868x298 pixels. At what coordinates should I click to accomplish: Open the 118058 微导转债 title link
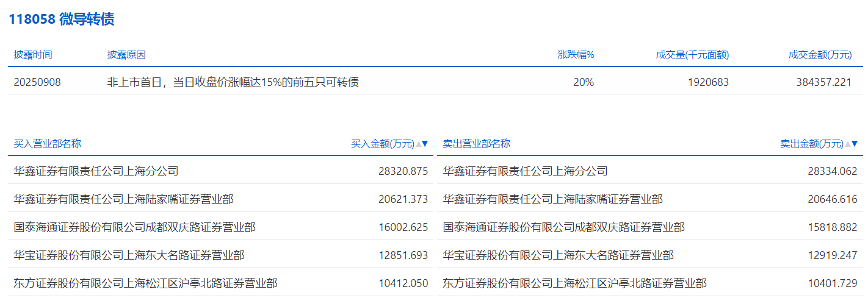click(61, 20)
